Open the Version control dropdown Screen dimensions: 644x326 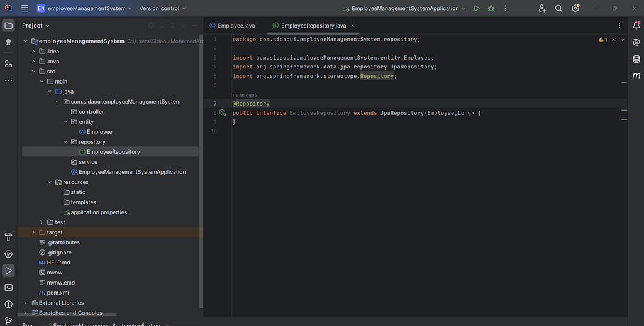tap(162, 8)
